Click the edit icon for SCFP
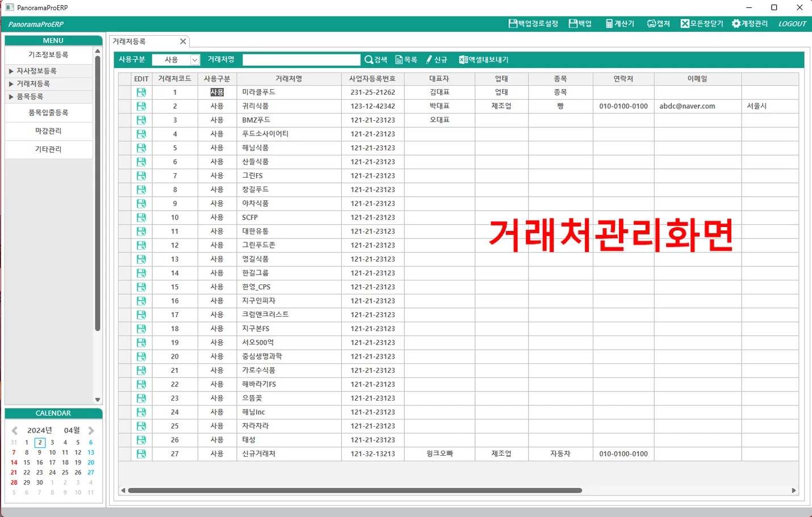The width and height of the screenshot is (812, 517). click(141, 217)
